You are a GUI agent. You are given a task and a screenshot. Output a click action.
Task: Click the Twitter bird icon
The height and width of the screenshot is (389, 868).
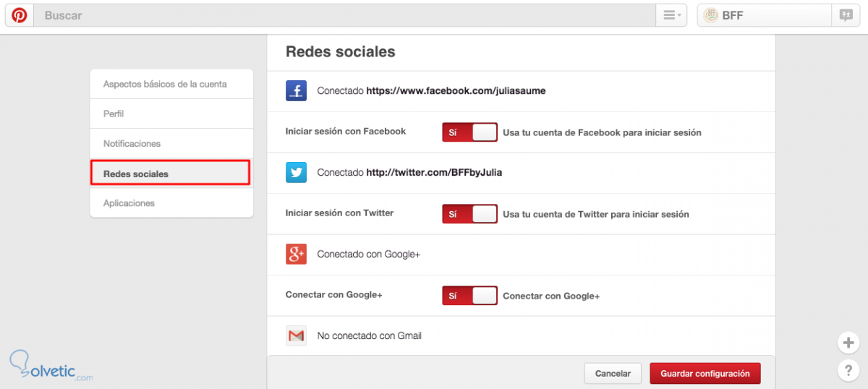(296, 173)
